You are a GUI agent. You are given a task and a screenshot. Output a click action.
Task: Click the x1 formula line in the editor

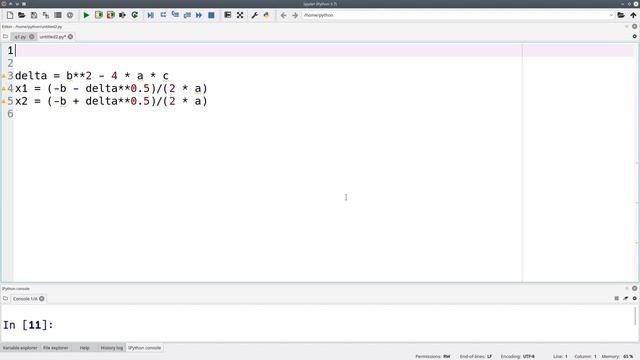coord(111,89)
